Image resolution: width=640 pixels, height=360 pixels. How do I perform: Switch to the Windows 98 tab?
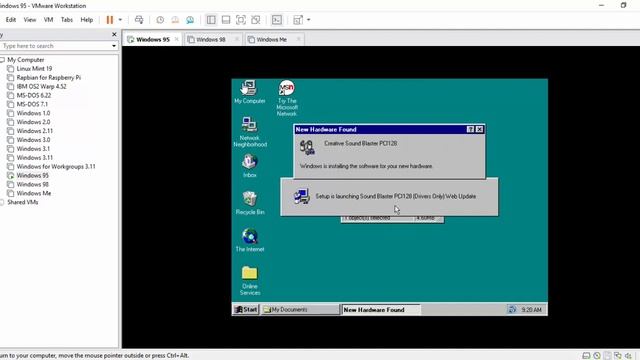tap(211, 40)
